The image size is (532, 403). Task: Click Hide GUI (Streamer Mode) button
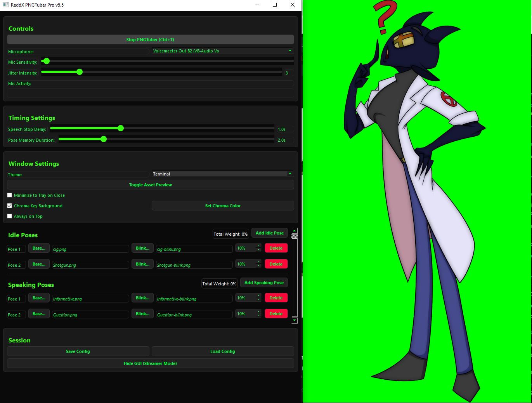[x=150, y=363]
